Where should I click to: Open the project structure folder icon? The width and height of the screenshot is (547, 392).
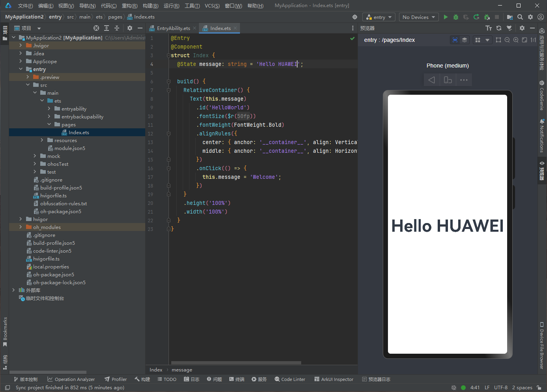(510, 17)
